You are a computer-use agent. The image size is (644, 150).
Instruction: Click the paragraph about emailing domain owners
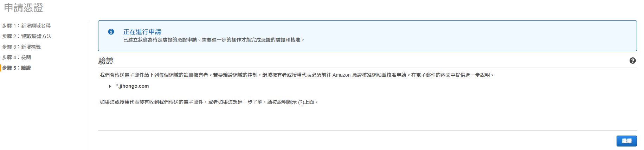(297, 75)
